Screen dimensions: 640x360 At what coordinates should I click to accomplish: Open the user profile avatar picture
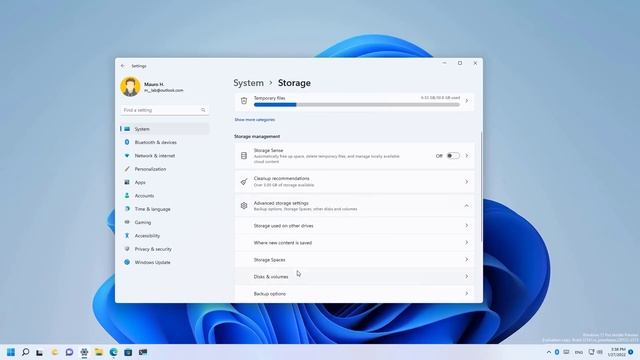coord(130,87)
